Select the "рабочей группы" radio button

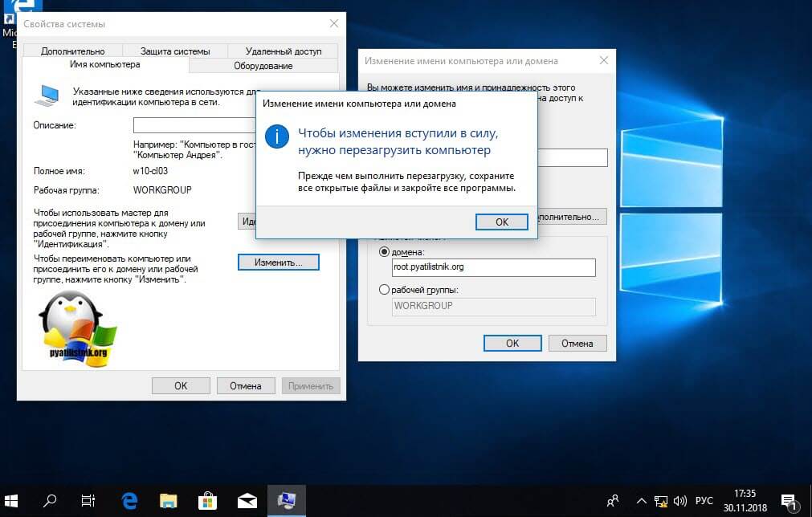click(x=383, y=290)
